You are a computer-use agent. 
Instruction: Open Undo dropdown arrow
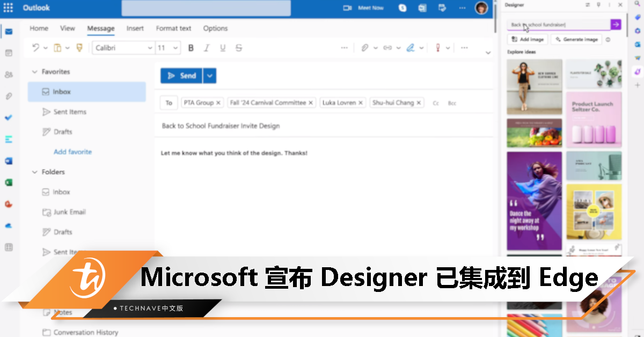click(46, 48)
